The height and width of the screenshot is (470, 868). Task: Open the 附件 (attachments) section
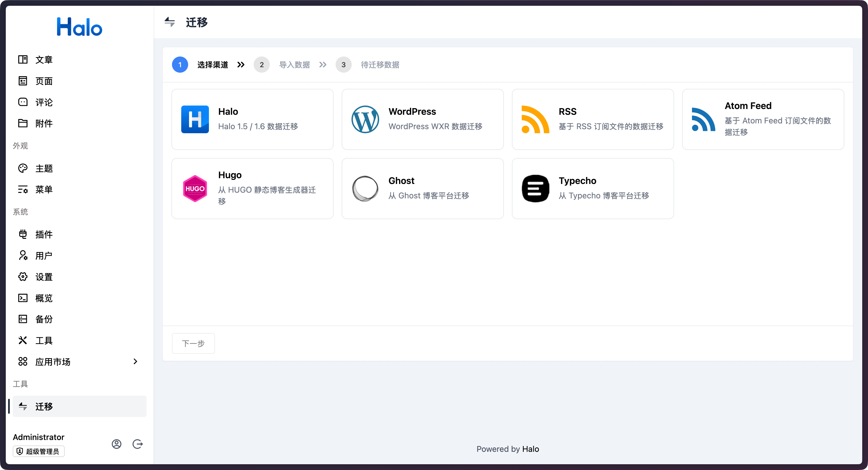44,123
